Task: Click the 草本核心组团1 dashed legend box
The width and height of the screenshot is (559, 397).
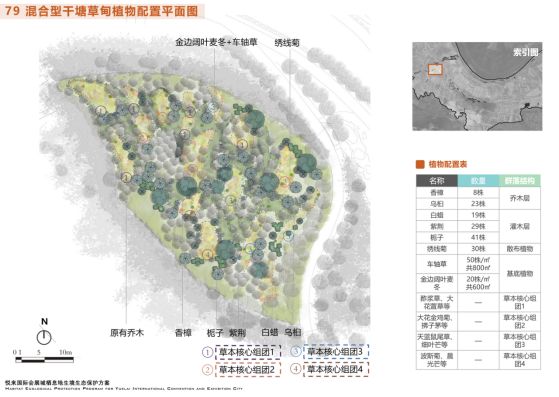Action: (248, 352)
